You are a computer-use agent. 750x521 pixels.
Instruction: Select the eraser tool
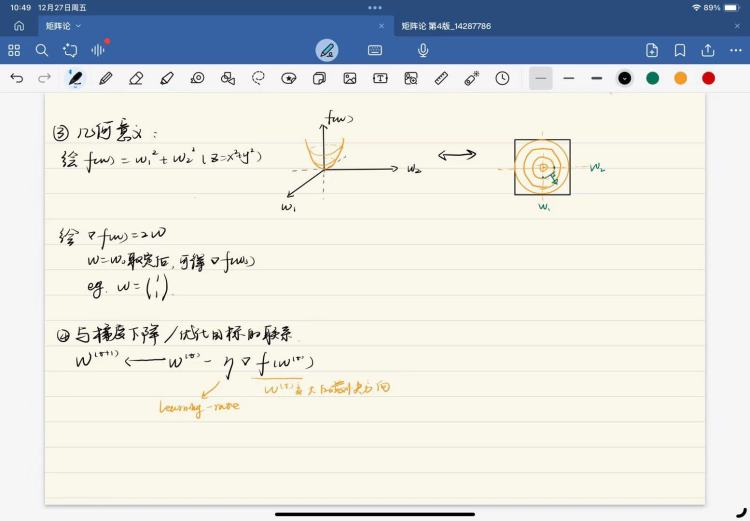(x=136, y=78)
